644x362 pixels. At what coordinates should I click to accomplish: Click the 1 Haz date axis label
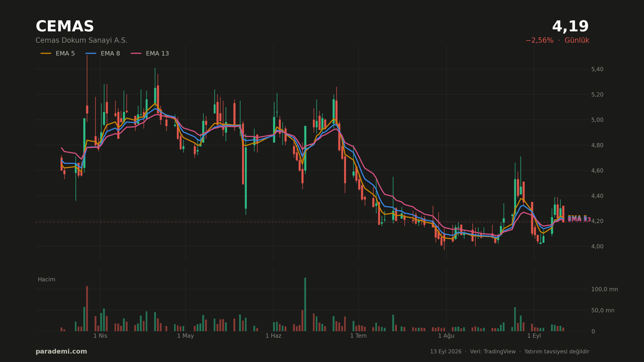click(x=273, y=336)
